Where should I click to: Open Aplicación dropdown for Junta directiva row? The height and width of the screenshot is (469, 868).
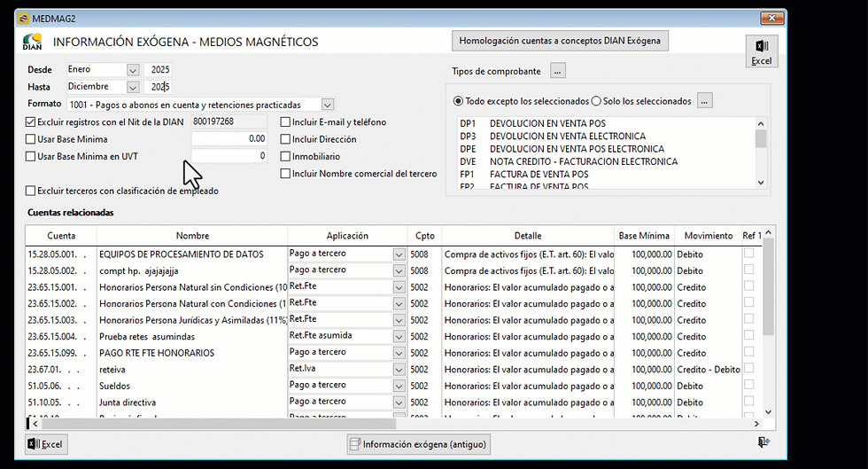[399, 402]
